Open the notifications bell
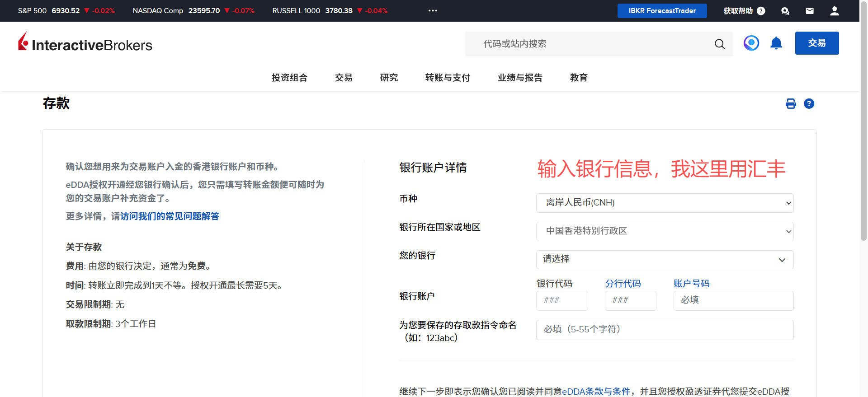The image size is (868, 397). [x=776, y=43]
